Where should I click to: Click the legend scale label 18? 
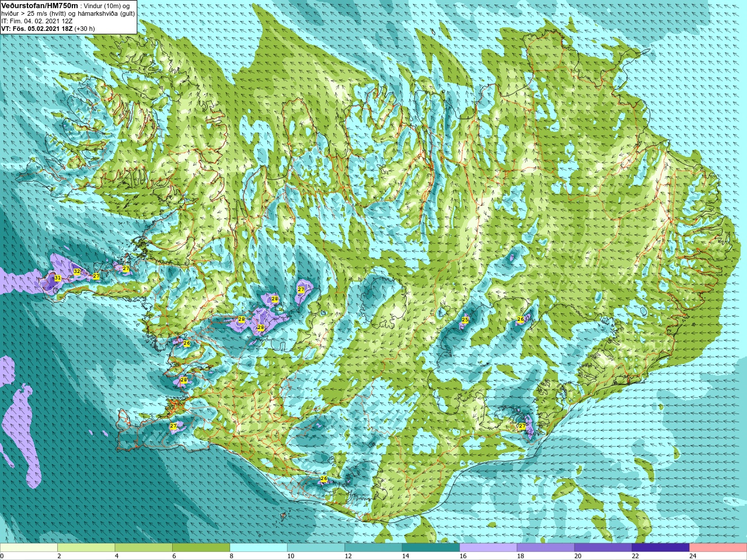(x=520, y=556)
